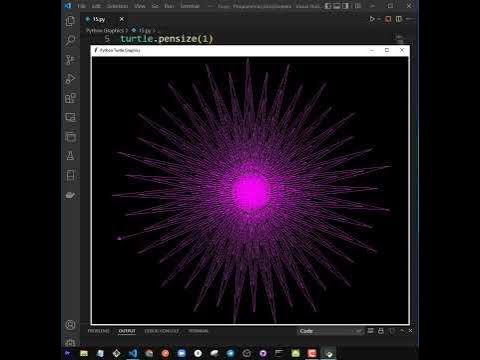480x360 pixels.
Task: Close the Python Turtle Graphics window
Action: click(x=402, y=50)
